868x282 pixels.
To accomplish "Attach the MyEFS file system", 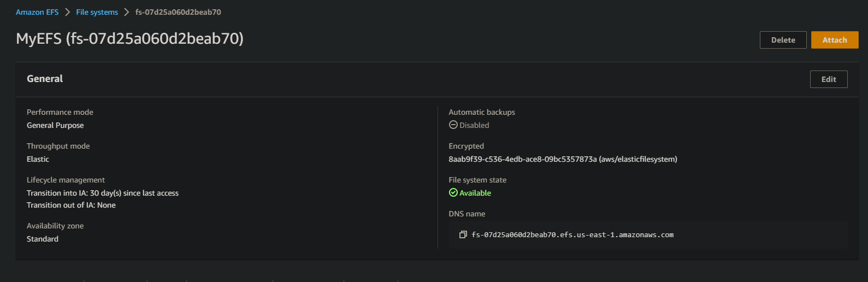I will [835, 40].
